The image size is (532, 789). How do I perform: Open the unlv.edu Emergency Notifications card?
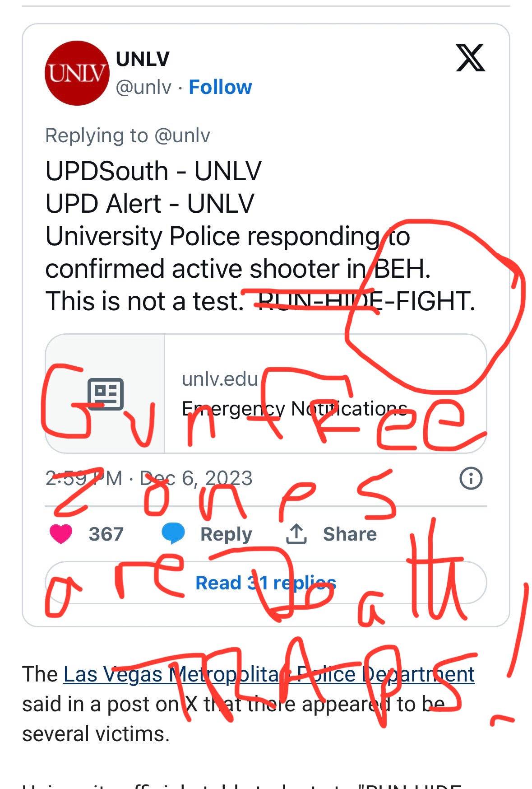[266, 393]
